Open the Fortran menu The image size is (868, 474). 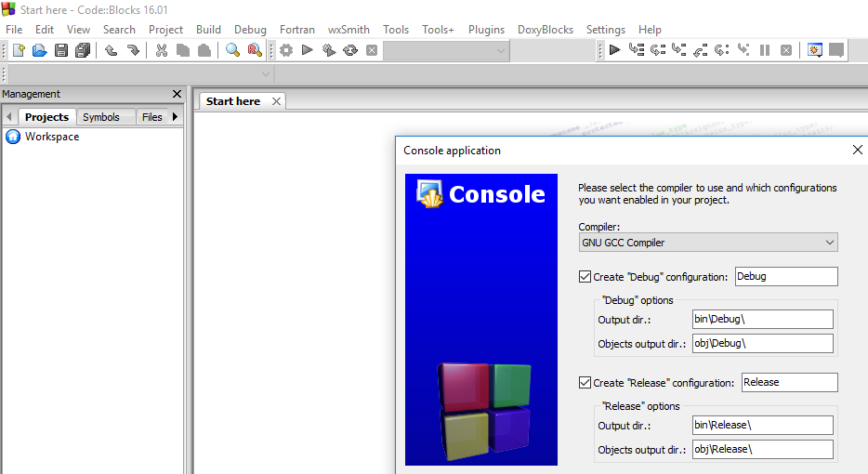pyautogui.click(x=297, y=30)
